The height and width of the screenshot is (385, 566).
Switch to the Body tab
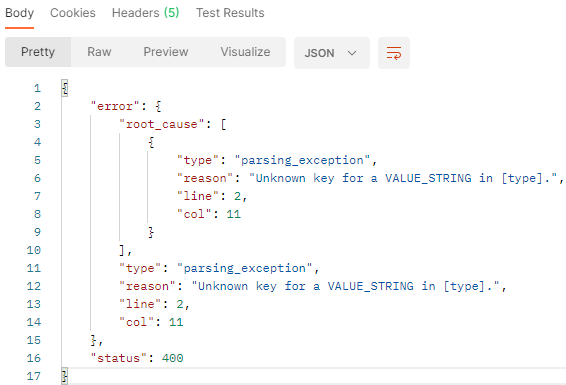pyautogui.click(x=19, y=13)
